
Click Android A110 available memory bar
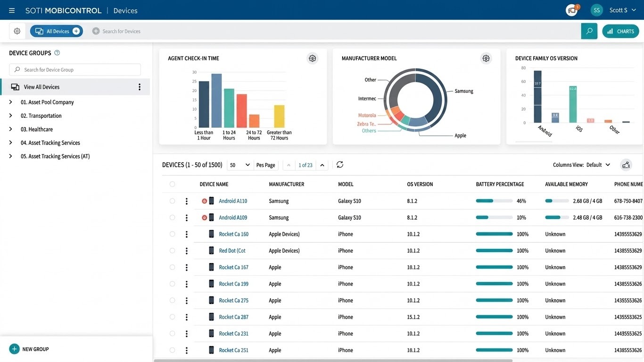click(x=557, y=201)
